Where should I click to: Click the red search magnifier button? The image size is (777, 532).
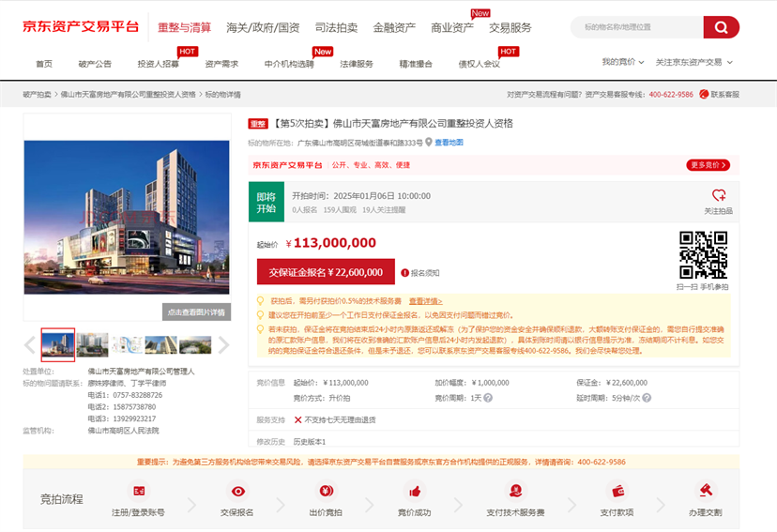(721, 27)
